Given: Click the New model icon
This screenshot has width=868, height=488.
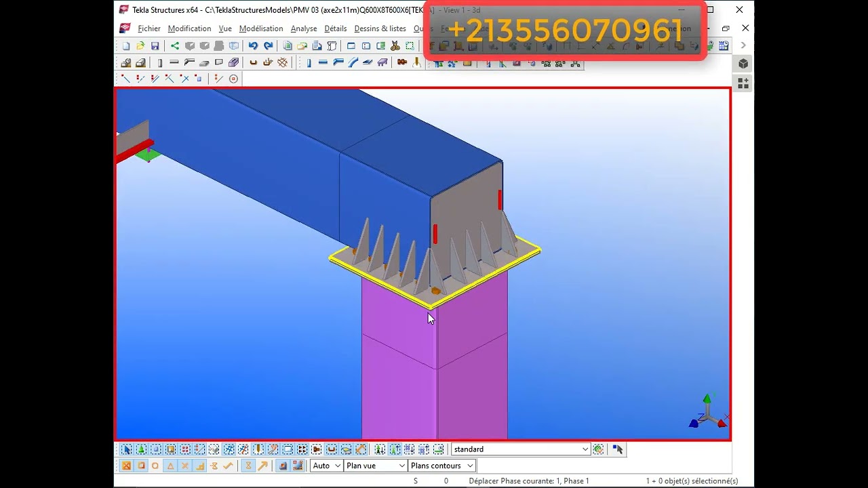Looking at the screenshot, I should [x=126, y=46].
